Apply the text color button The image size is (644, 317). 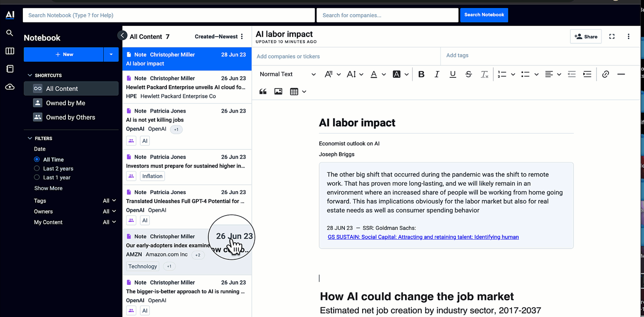point(374,74)
